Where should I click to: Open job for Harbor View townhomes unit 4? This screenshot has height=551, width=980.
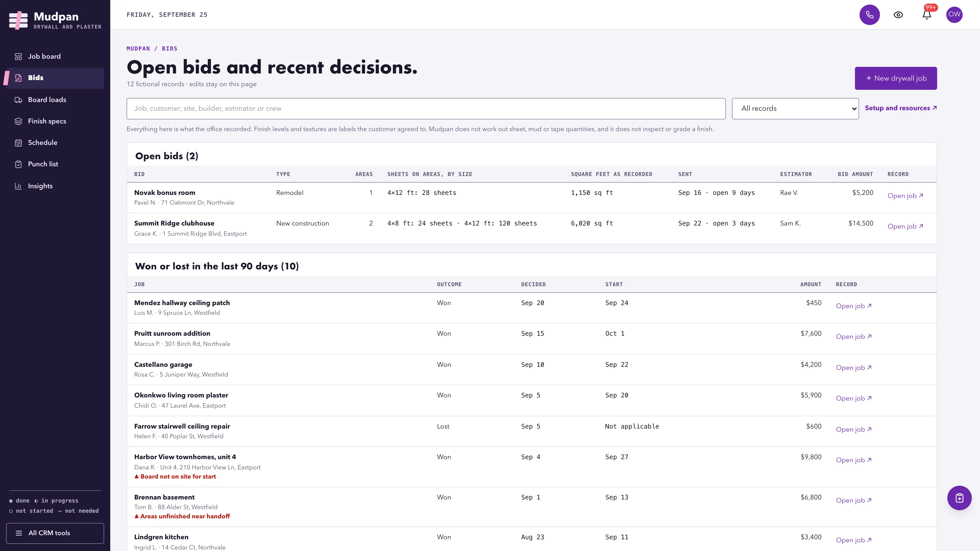click(x=853, y=460)
